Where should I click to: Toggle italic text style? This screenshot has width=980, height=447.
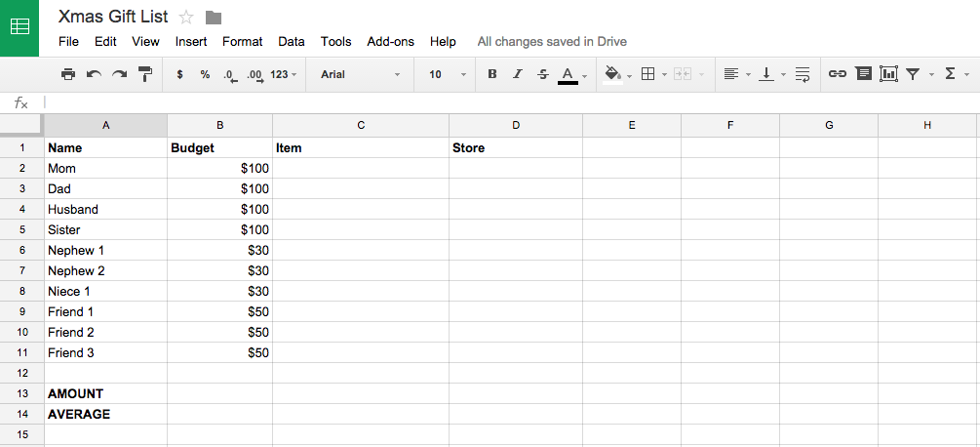tap(517, 74)
